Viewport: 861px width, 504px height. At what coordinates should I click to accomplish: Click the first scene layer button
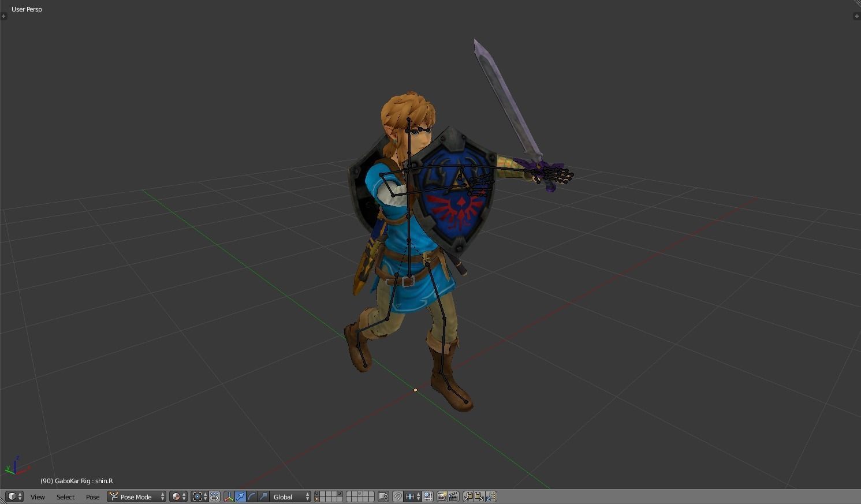coord(317,494)
